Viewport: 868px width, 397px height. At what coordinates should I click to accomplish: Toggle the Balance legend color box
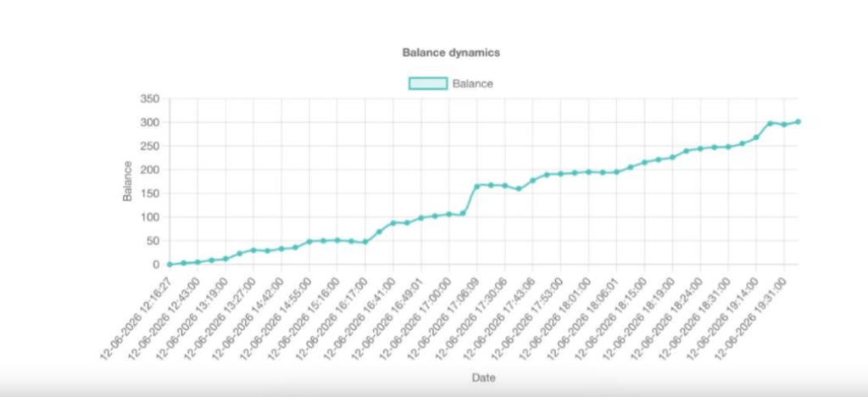click(428, 84)
